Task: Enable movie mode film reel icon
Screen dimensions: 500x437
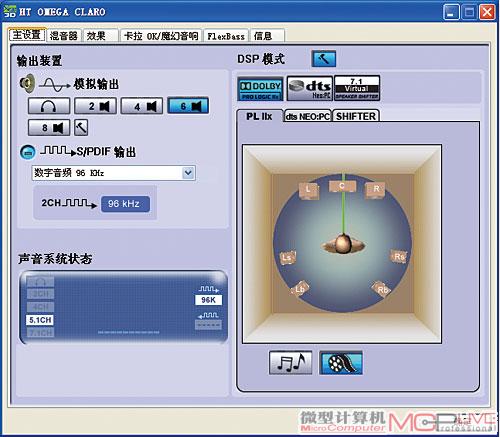Action: point(341,363)
